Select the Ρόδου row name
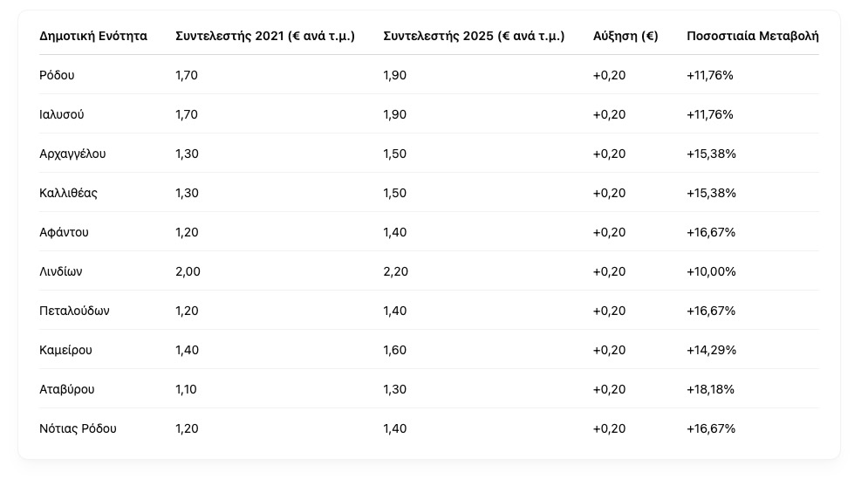Screen dimensions: 868x486 (x=57, y=75)
